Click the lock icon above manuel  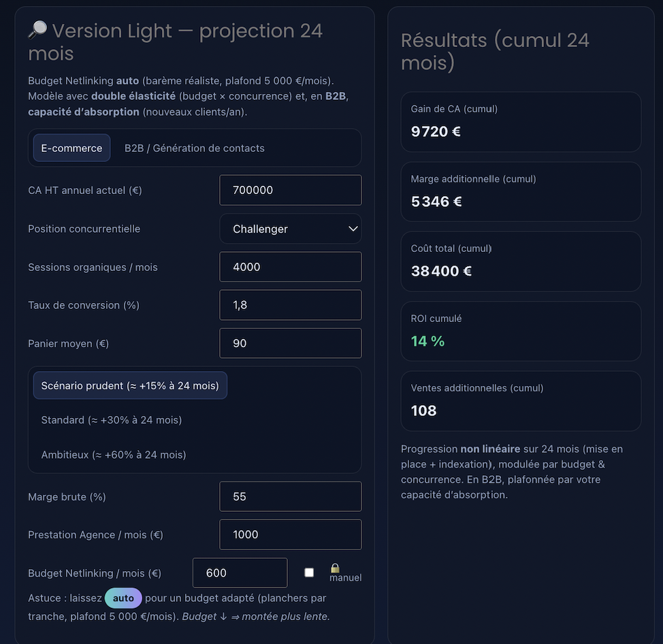click(335, 568)
